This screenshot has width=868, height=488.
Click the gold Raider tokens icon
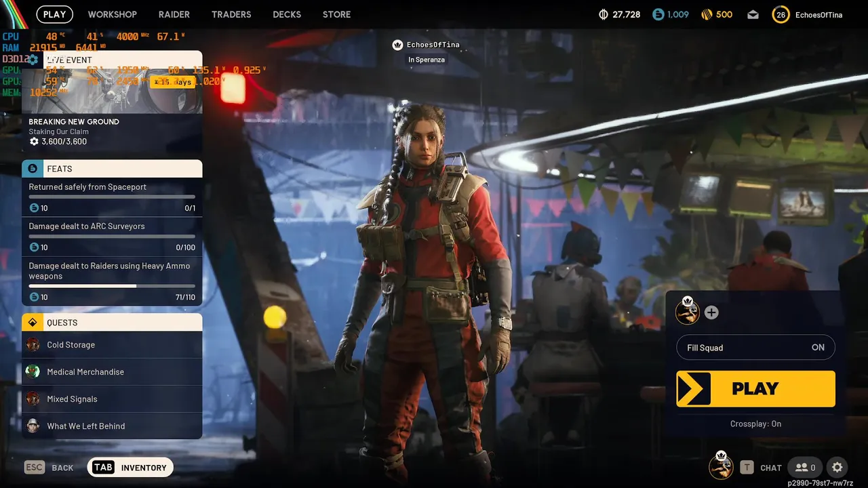707,14
